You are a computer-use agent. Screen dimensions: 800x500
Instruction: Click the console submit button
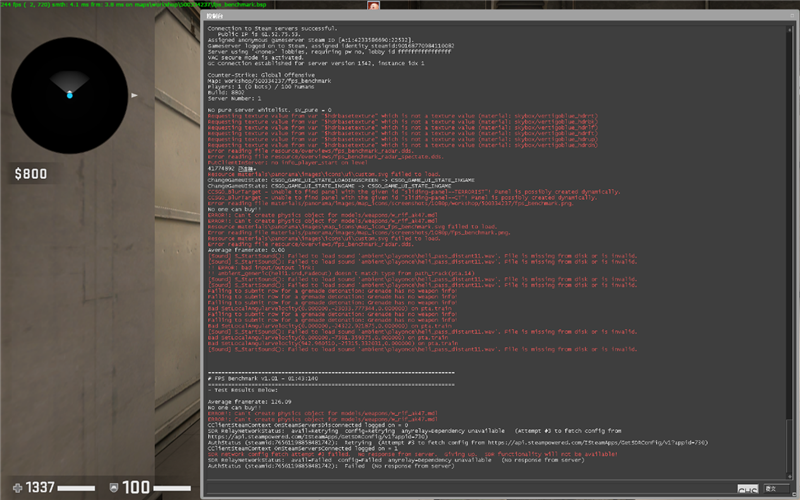776,489
